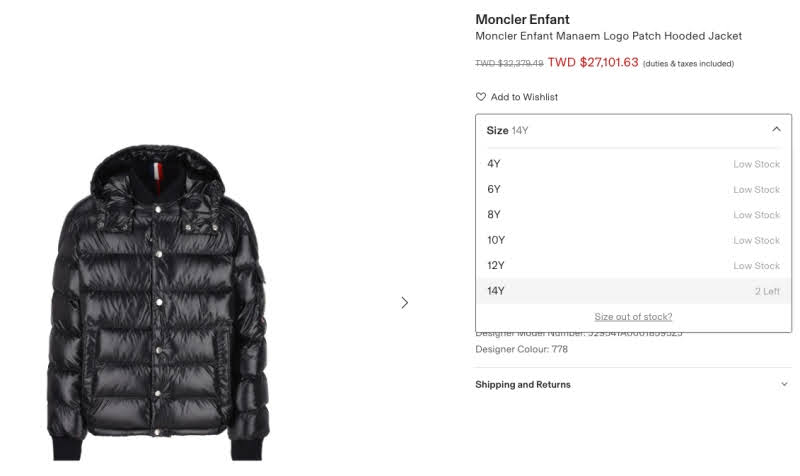Click the Designer Colour 778 text
Image resolution: width=800 pixels, height=476 pixels.
coord(521,349)
